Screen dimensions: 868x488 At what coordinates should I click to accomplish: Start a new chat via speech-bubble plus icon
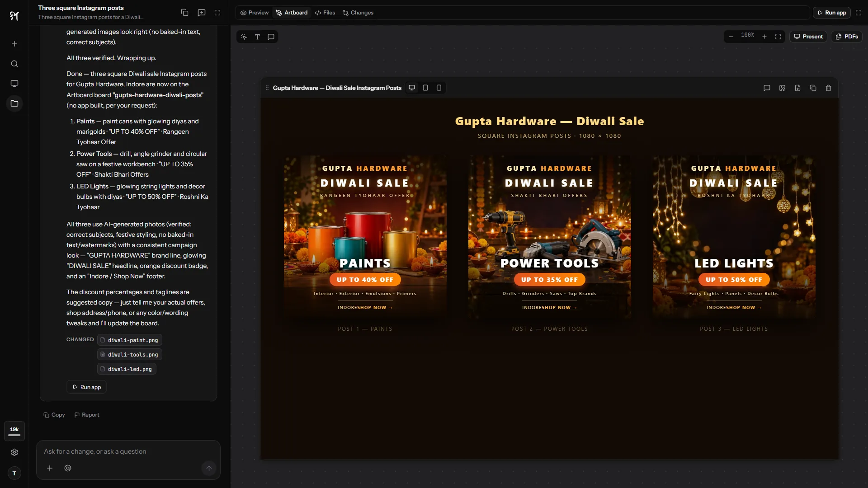[x=202, y=13]
